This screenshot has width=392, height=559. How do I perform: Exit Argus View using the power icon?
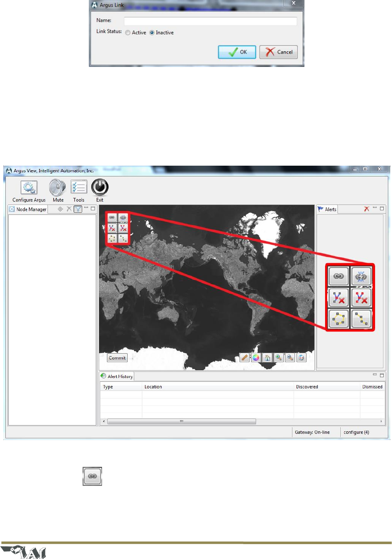coord(100,191)
